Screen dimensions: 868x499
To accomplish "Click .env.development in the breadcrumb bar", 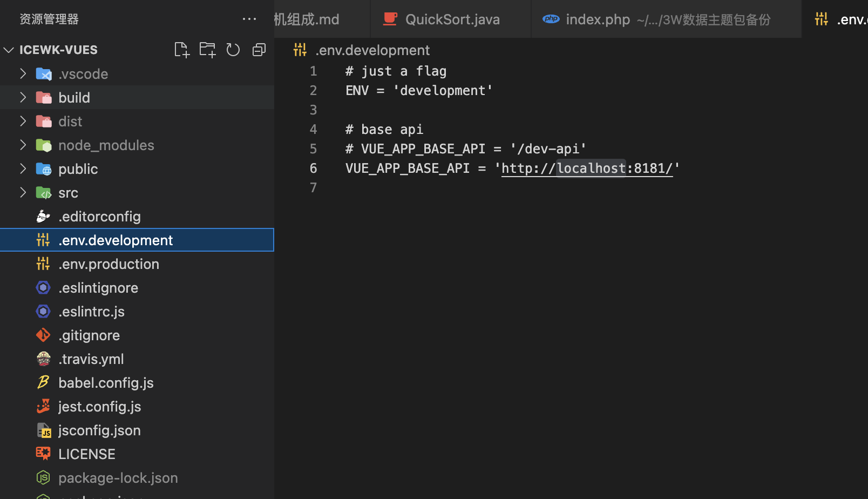I will (x=372, y=50).
